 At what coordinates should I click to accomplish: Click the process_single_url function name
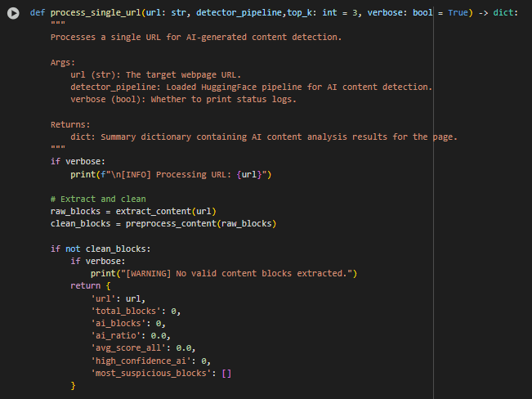point(96,13)
